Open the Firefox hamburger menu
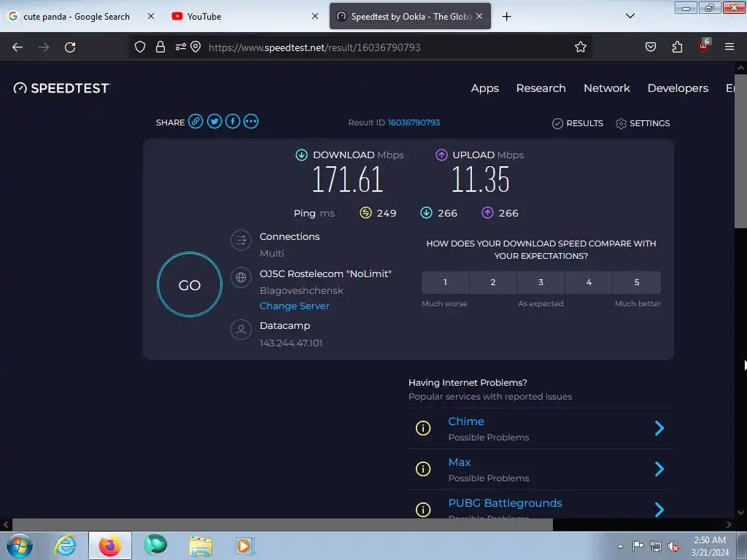Image resolution: width=747 pixels, height=560 pixels. click(x=729, y=47)
